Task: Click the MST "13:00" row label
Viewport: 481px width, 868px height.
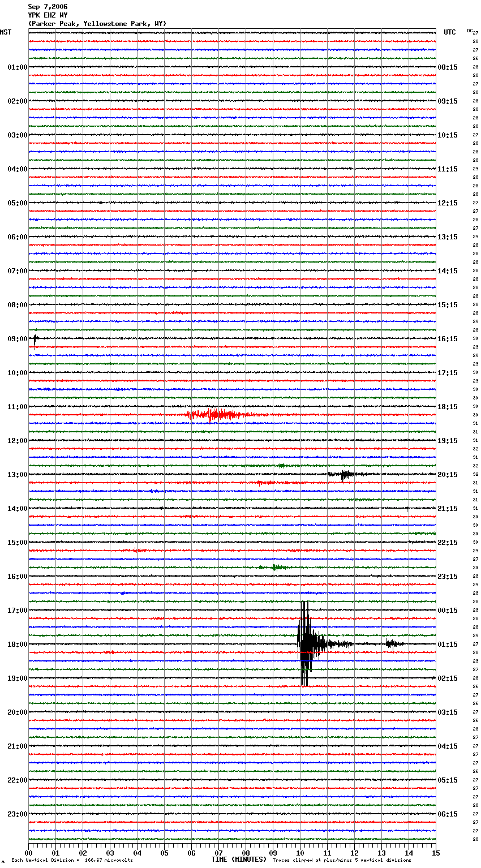Action: [18, 475]
